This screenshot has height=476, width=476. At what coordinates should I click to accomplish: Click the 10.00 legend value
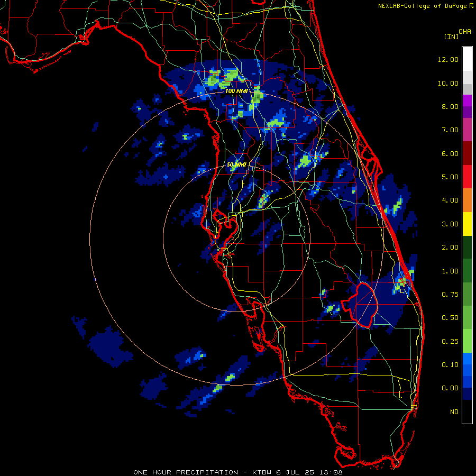(448, 83)
